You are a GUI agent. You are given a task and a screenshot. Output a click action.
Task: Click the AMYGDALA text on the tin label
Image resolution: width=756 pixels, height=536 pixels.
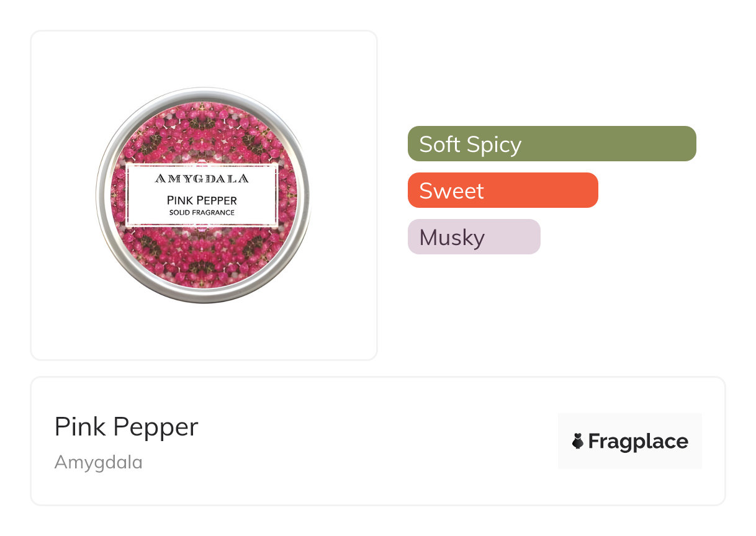[202, 179]
